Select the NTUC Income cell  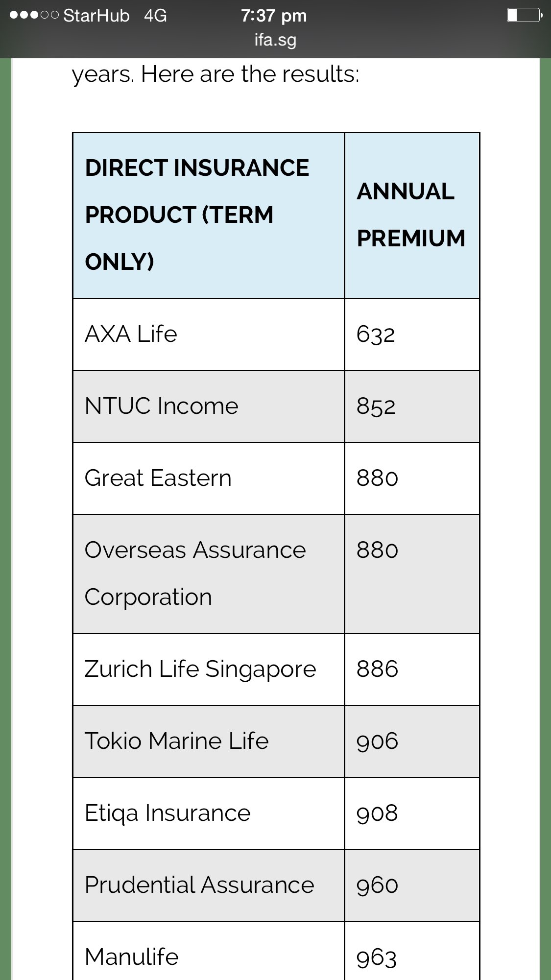point(162,406)
